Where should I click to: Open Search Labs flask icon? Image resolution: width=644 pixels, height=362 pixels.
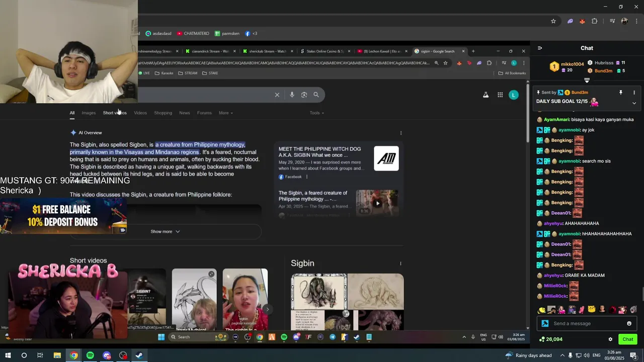[486, 95]
